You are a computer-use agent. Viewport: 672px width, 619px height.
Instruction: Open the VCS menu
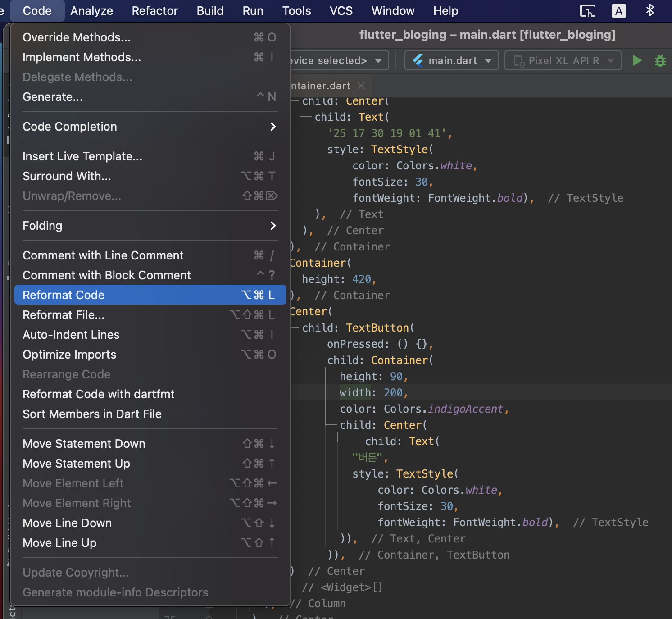tap(341, 11)
